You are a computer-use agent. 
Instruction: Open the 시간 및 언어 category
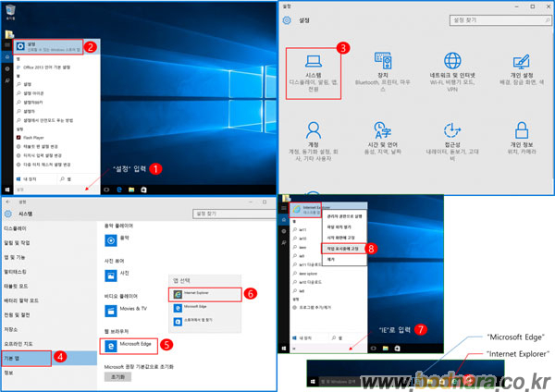(x=383, y=138)
